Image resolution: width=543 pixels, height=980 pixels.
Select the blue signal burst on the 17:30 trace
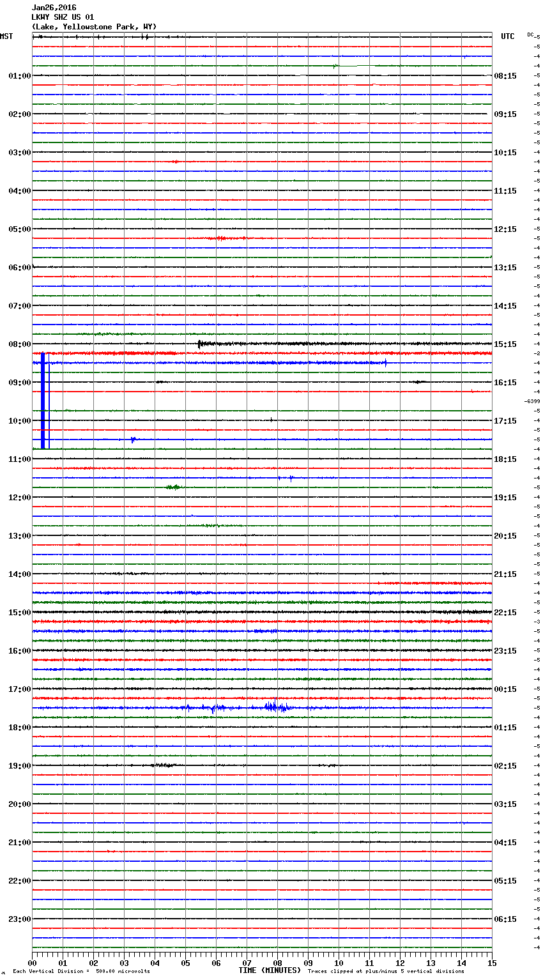275,707
